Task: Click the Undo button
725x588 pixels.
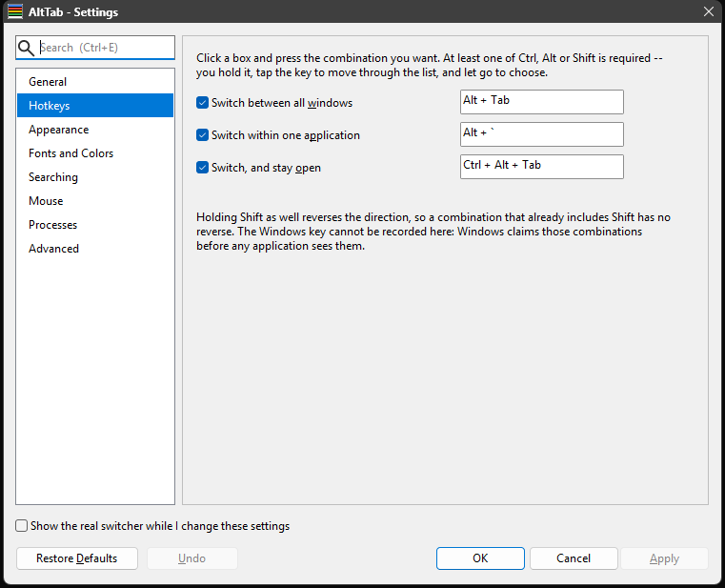Action: tap(192, 558)
